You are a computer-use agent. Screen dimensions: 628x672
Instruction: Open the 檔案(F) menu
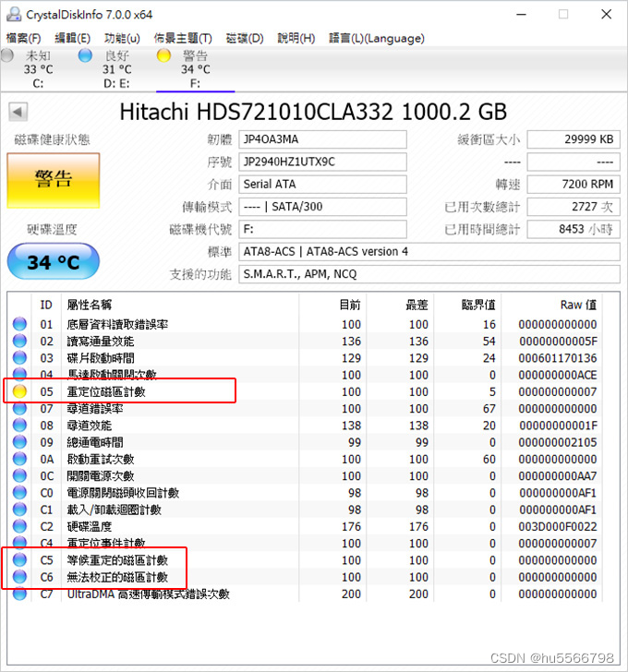tap(24, 38)
